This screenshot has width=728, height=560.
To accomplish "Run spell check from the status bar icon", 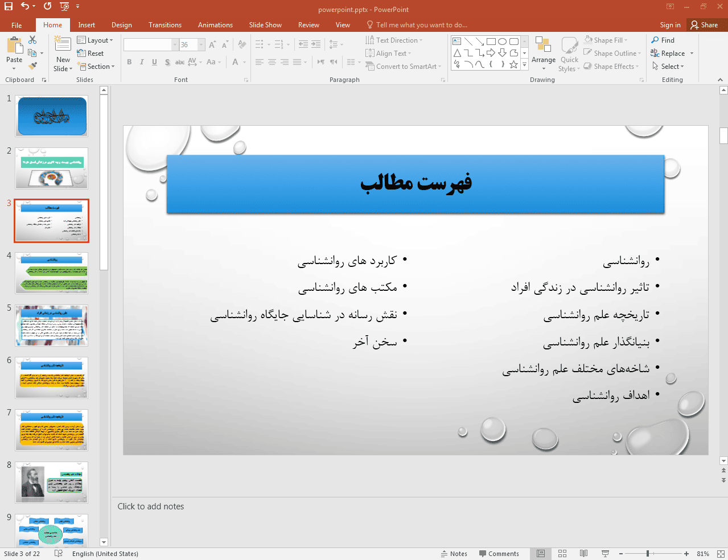I will tap(59, 554).
